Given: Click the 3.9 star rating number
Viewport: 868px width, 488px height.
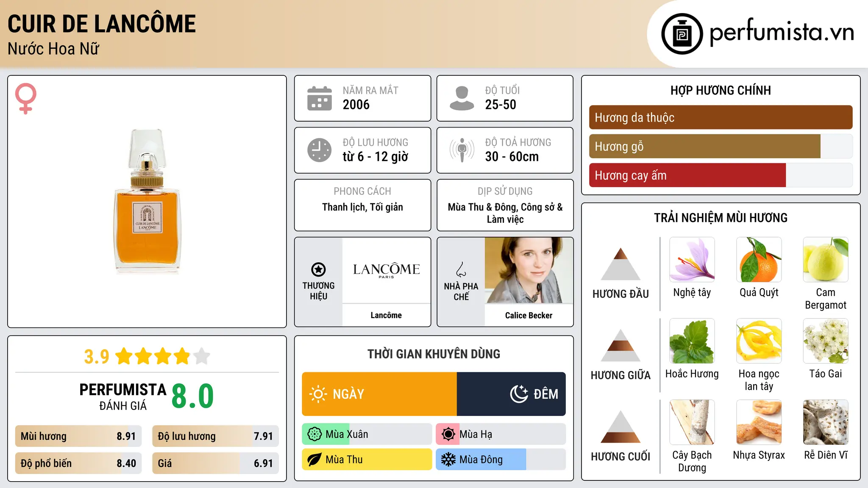Looking at the screenshot, I should tap(97, 356).
